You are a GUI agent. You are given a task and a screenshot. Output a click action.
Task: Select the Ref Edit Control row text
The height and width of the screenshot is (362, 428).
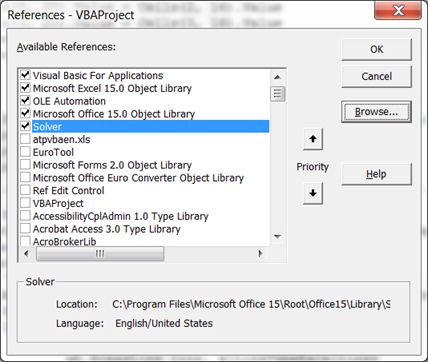click(x=68, y=190)
